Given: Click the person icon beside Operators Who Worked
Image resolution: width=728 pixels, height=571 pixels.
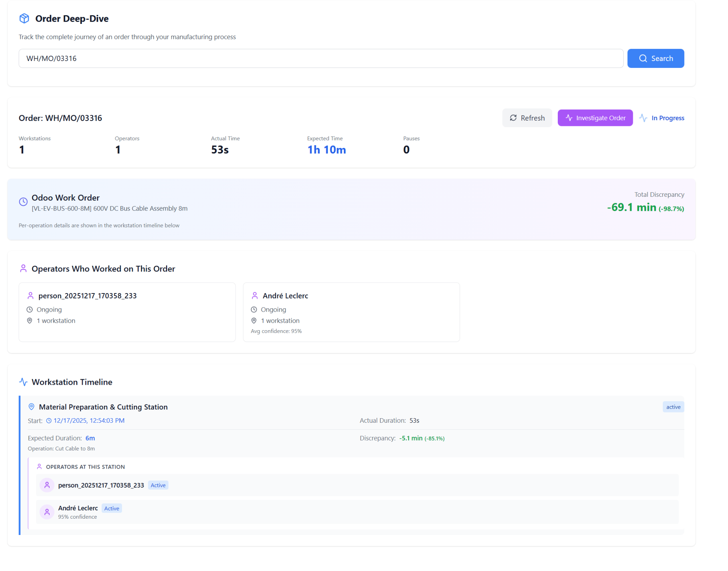Looking at the screenshot, I should (x=23, y=268).
